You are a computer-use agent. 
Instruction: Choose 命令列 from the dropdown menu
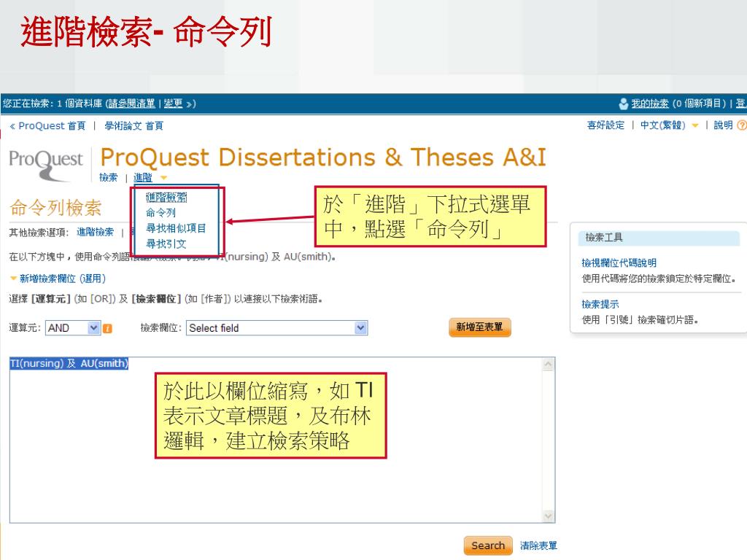pyautogui.click(x=160, y=212)
